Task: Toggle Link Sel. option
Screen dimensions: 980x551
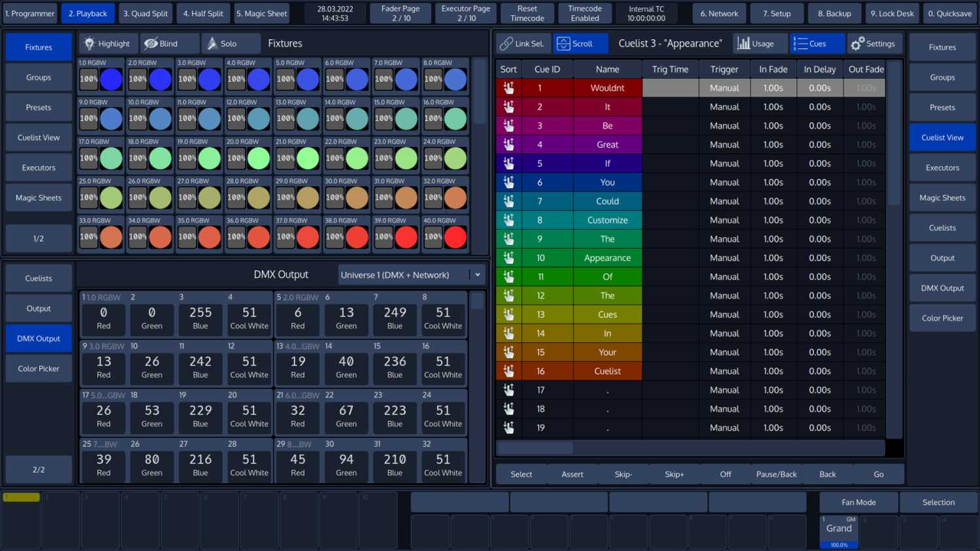Action: [523, 44]
